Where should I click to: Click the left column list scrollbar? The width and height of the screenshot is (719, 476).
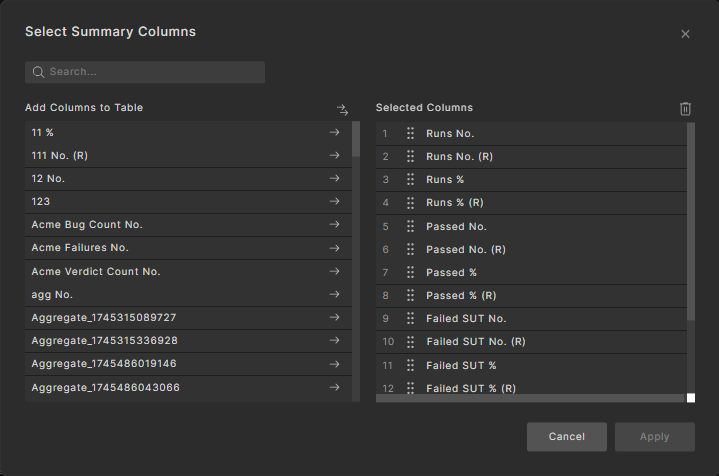point(356,140)
